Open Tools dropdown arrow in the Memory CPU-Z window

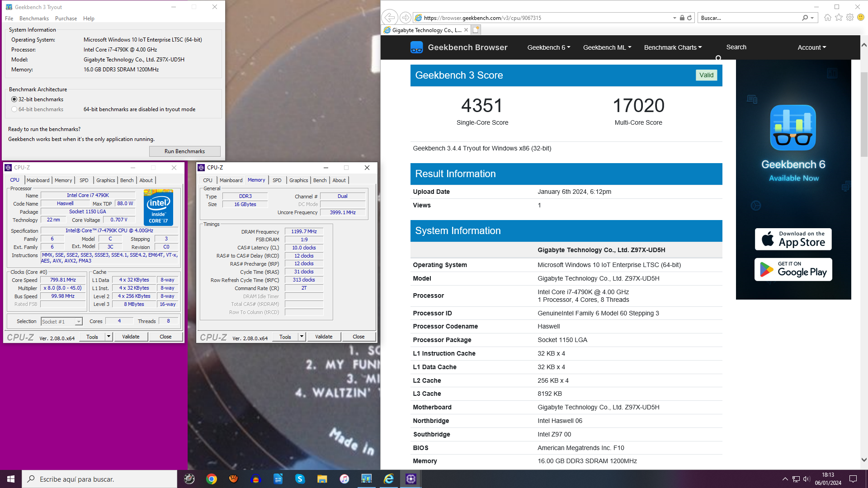[302, 337]
